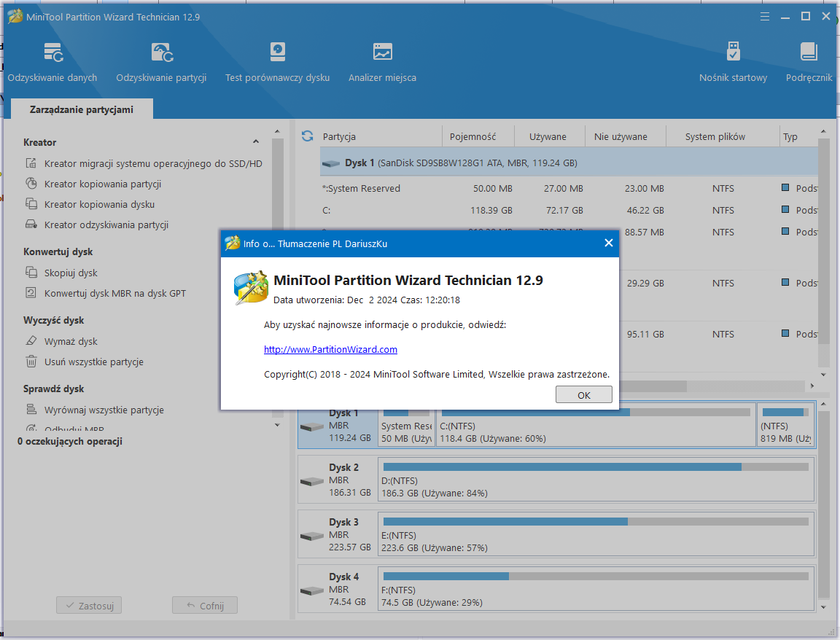840x640 pixels.
Task: Start Kreator migracji systemu operacyjnego do SSD/HD
Action: [x=144, y=163]
